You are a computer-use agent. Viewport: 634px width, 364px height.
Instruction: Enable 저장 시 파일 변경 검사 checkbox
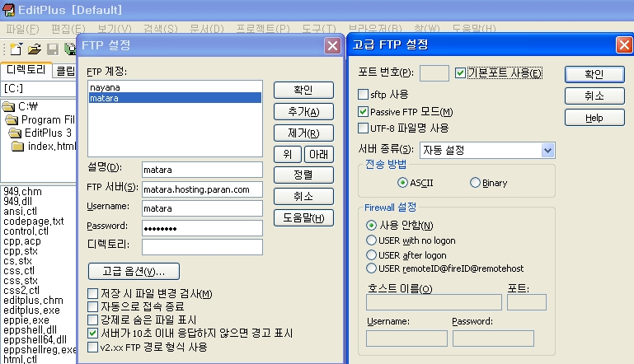(x=92, y=293)
